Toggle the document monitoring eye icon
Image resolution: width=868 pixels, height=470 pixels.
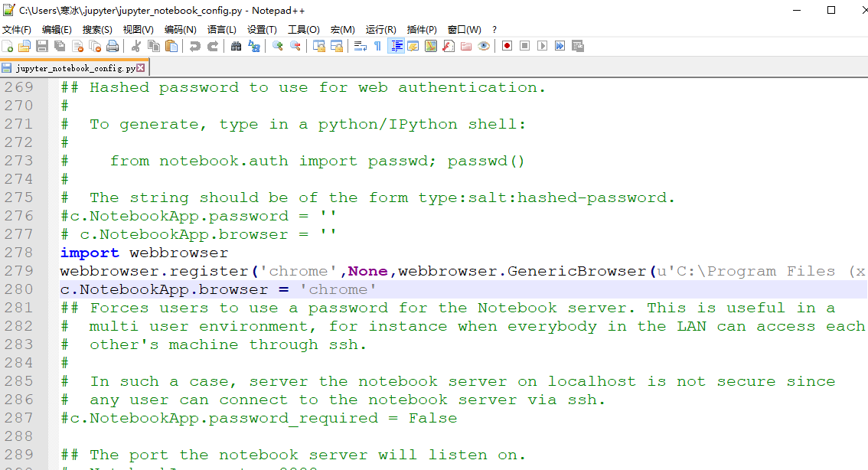pos(484,46)
